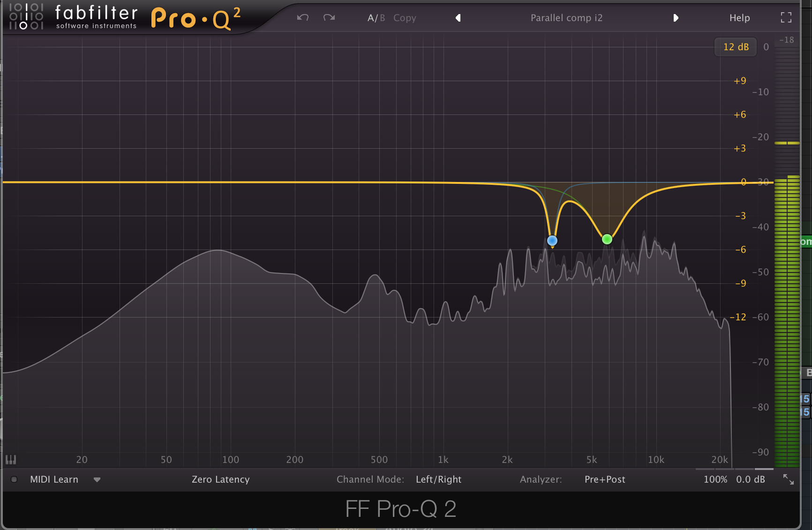The height and width of the screenshot is (530, 812).
Task: Toggle the A/B state comparison
Action: pos(376,18)
